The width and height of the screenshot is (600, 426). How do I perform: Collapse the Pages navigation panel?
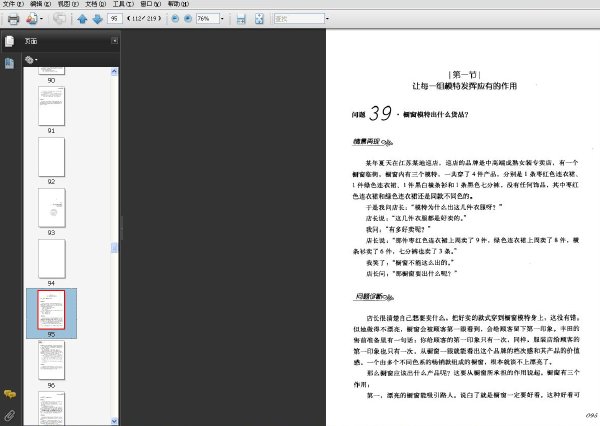[114, 41]
